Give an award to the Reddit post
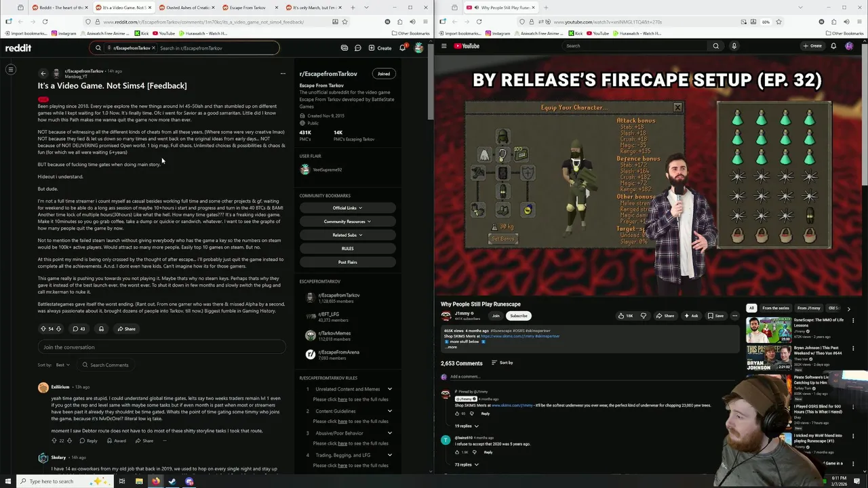 tap(101, 329)
